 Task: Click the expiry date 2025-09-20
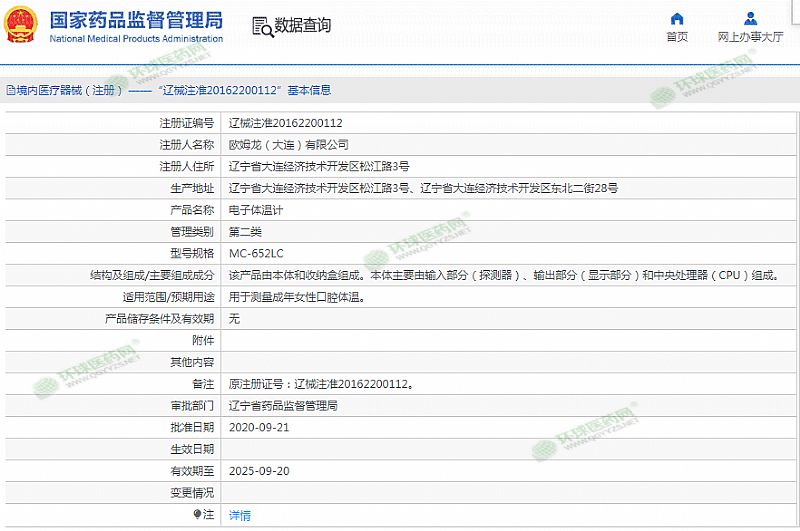(259, 471)
